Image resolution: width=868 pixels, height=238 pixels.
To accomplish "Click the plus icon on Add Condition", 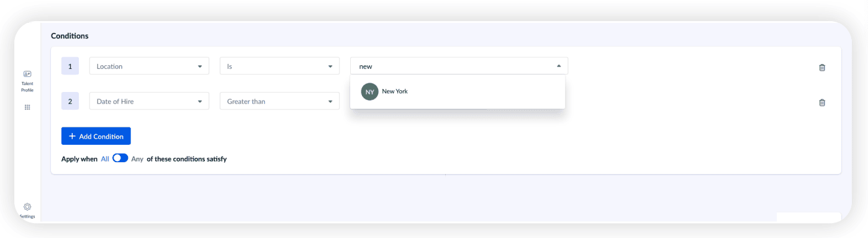I will (x=72, y=136).
